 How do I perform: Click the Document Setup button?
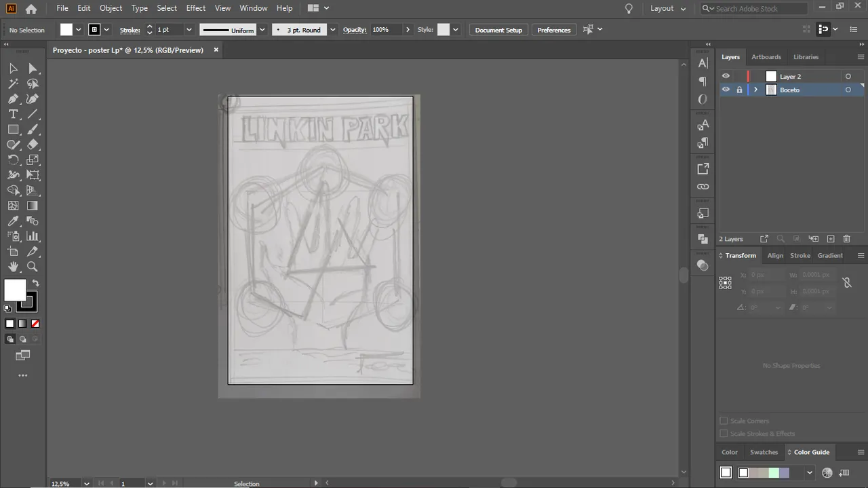(x=498, y=30)
